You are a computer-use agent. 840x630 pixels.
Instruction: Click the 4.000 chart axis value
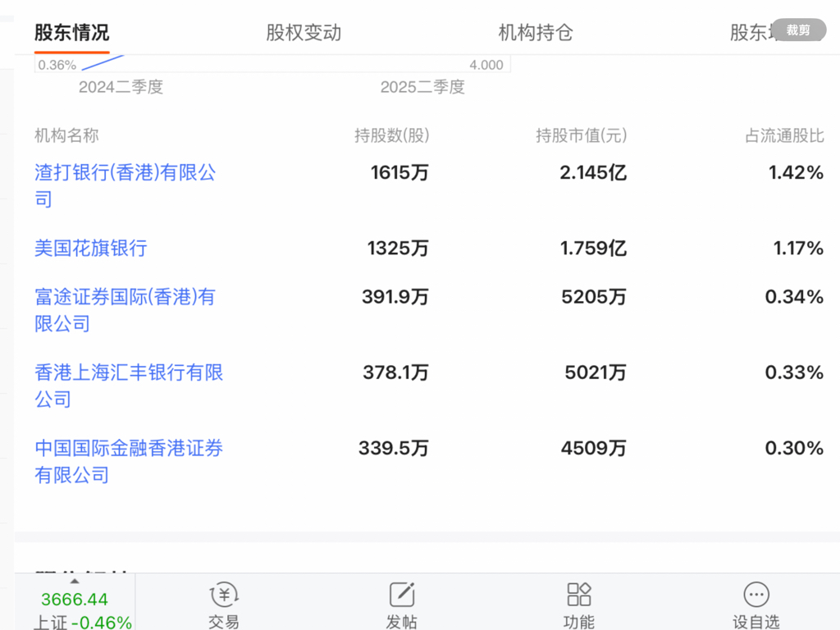486,65
